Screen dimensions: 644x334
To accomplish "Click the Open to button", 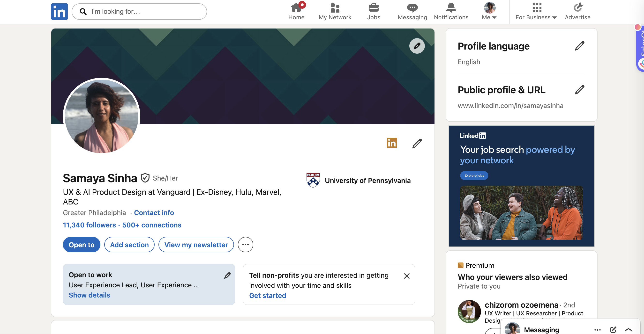I will point(82,245).
